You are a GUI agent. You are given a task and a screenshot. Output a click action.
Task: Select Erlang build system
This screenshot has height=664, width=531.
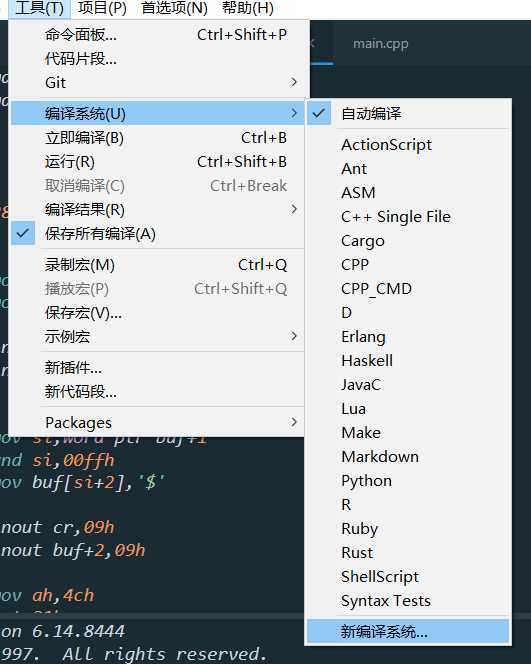(408, 337)
